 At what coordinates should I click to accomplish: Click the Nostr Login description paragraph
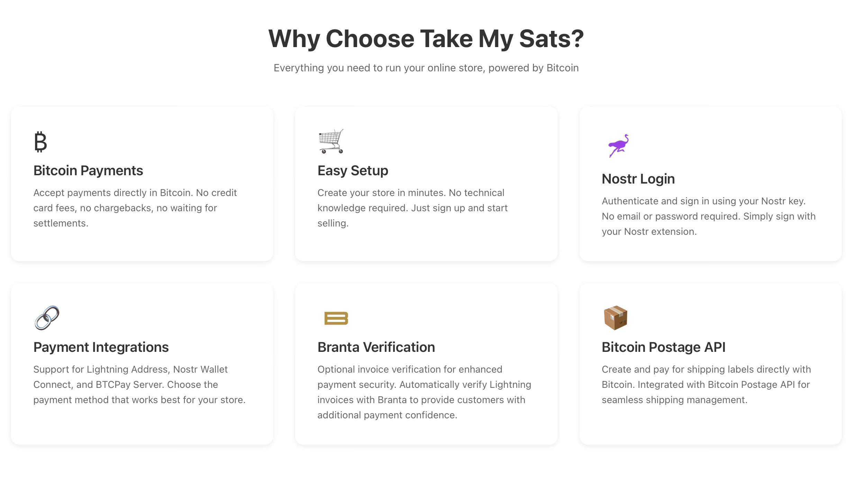pos(709,216)
